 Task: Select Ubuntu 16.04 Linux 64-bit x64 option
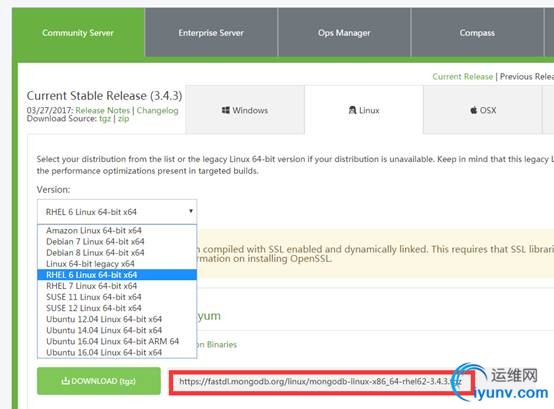click(117, 352)
